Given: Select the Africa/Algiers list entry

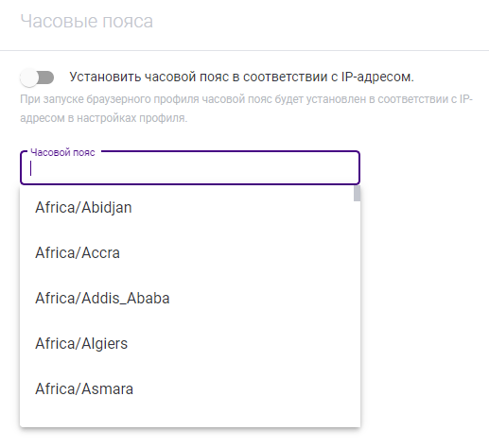Looking at the screenshot, I should [190, 344].
